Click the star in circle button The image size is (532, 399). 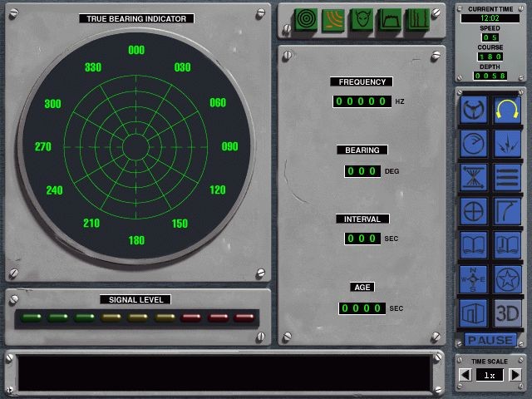point(507,279)
